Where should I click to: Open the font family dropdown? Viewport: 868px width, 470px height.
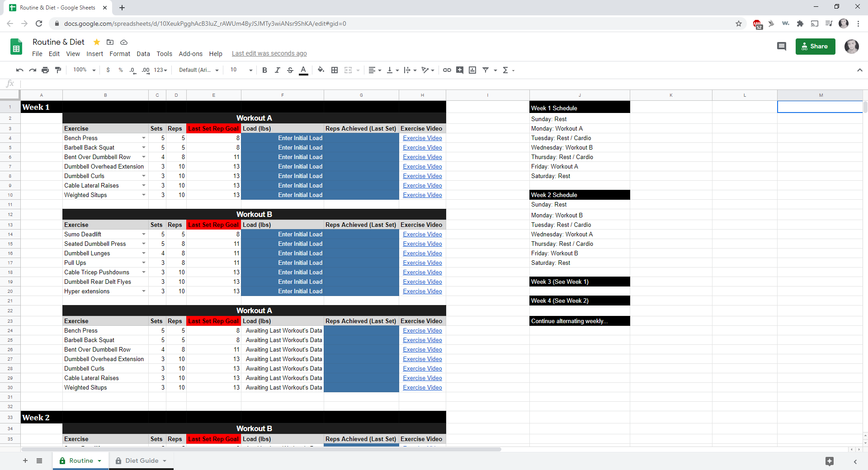[x=198, y=70]
